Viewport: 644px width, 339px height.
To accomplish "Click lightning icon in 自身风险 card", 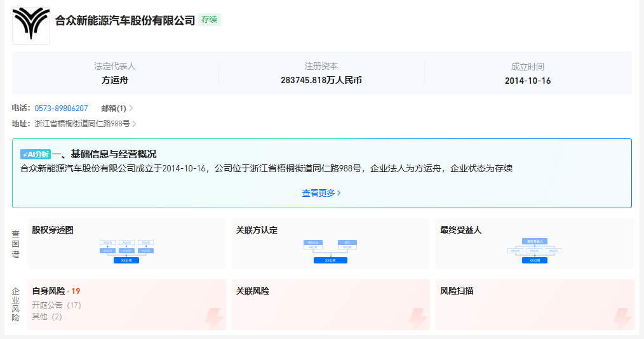I will 214,319.
